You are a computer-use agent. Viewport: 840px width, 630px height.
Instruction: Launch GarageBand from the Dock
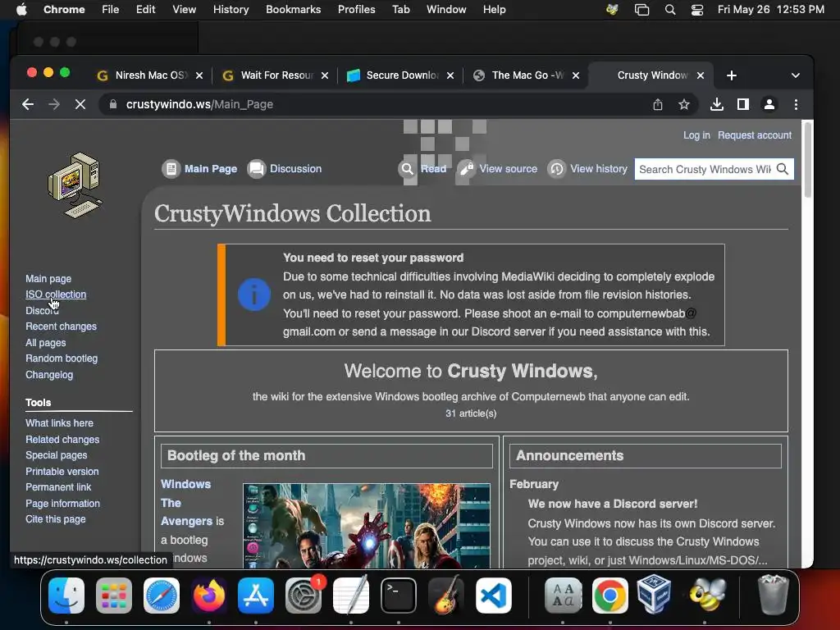click(446, 596)
